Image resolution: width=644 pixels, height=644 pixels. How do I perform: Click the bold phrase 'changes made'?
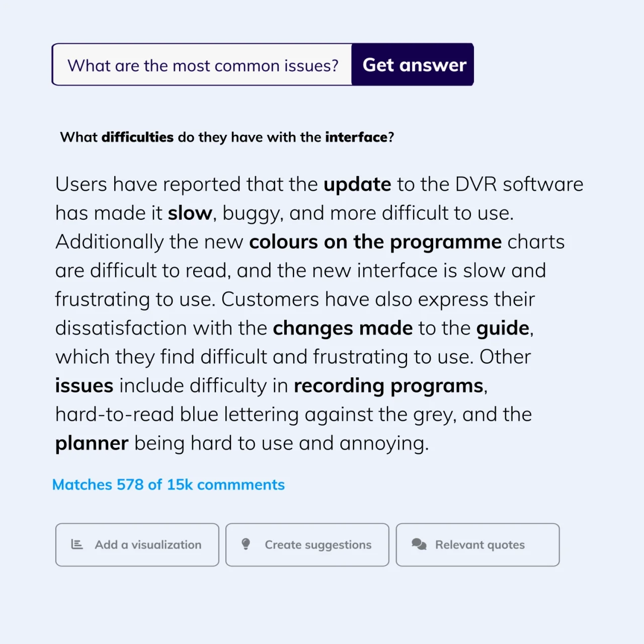pos(343,328)
